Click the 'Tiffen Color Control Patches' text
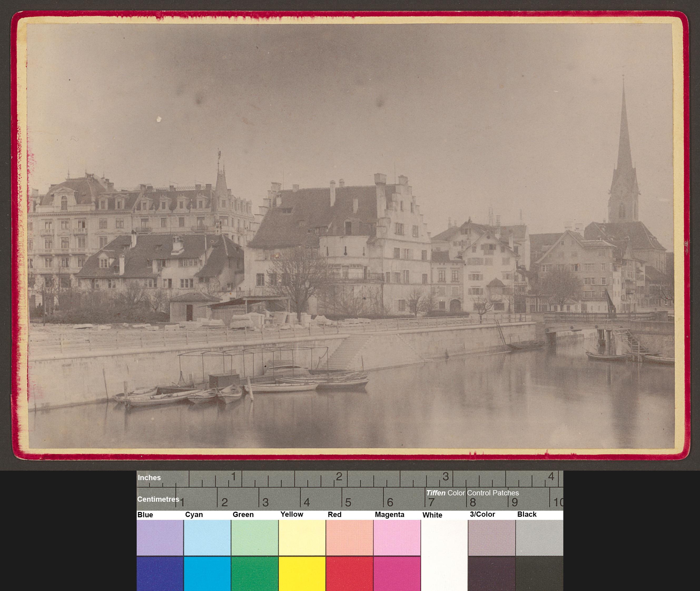This screenshot has height=591, width=700. click(472, 493)
